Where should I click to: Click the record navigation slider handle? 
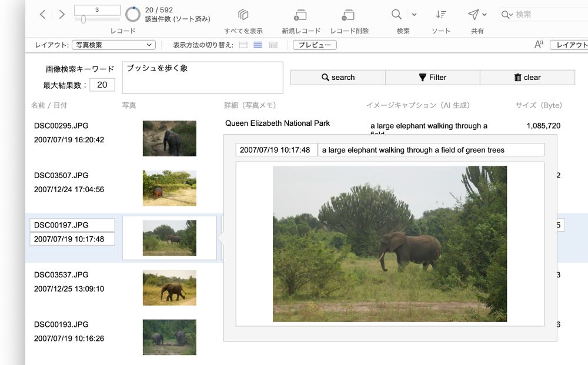(x=83, y=19)
